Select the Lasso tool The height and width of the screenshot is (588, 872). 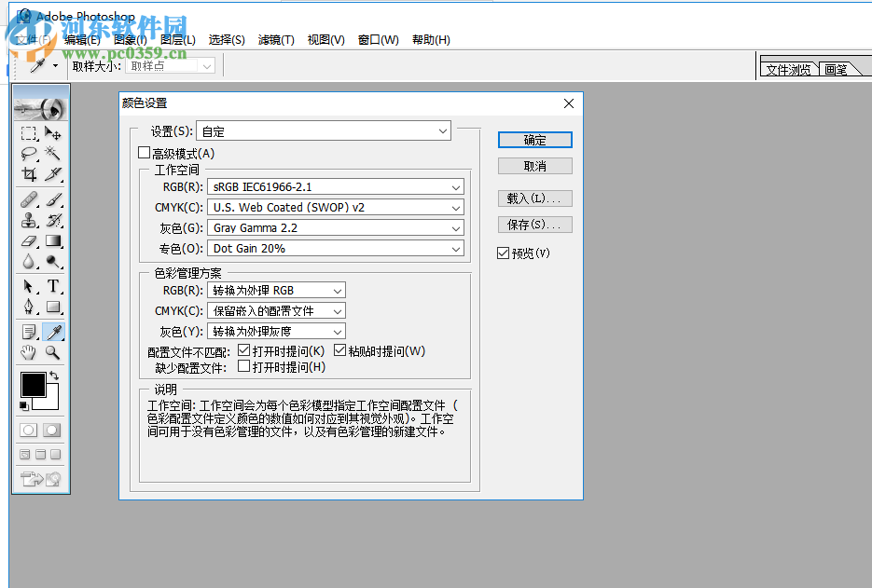coord(28,154)
